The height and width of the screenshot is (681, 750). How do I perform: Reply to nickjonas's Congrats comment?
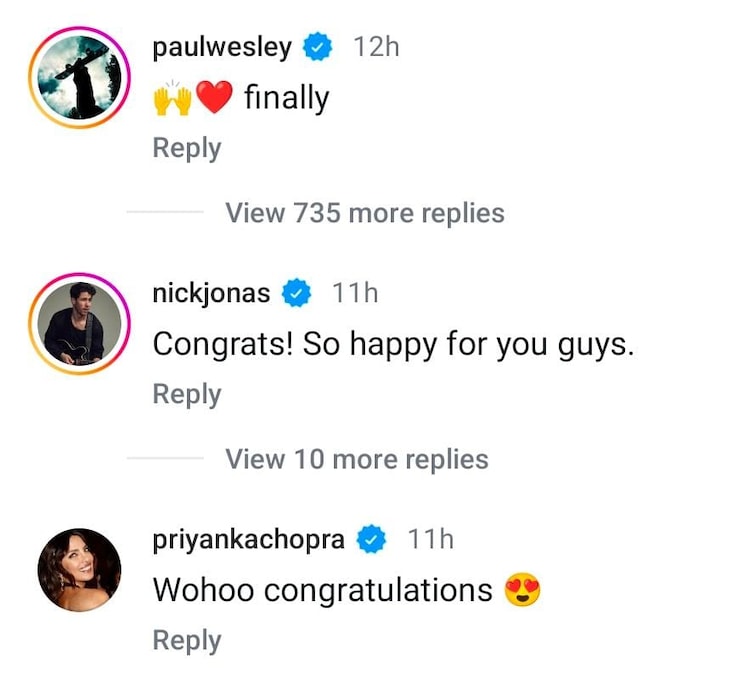[x=186, y=394]
